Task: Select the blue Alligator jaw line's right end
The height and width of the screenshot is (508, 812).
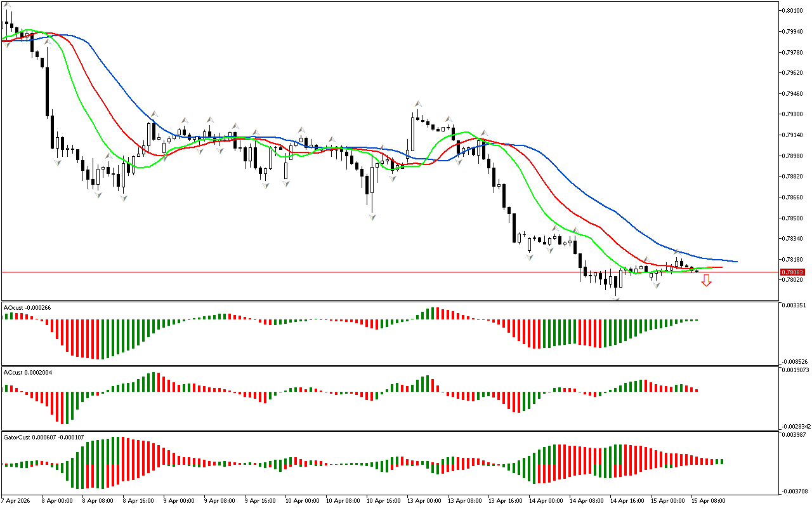Action: 736,261
